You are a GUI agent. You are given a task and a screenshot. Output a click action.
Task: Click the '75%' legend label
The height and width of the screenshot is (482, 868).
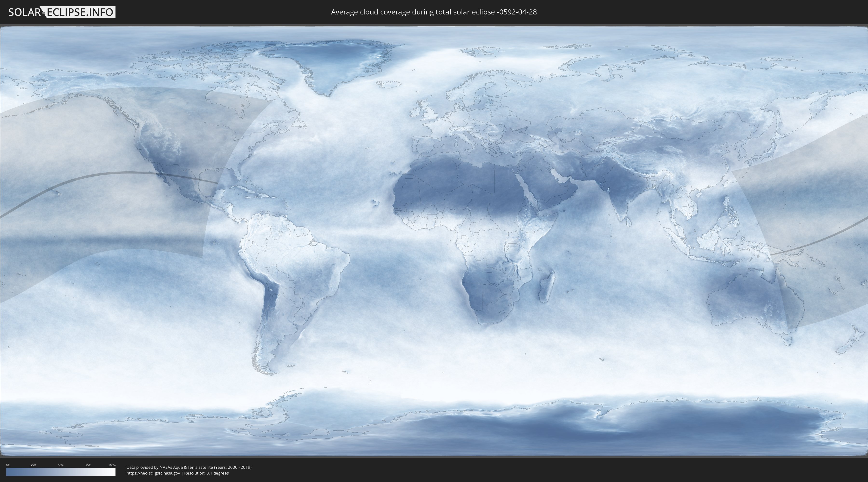88,465
